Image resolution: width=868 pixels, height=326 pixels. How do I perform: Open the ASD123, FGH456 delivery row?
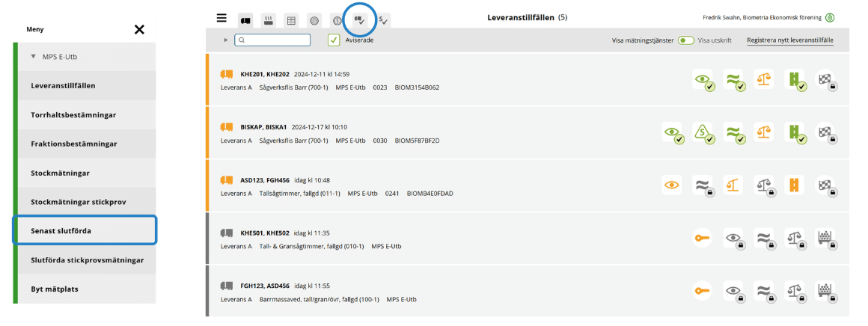pyautogui.click(x=527, y=186)
